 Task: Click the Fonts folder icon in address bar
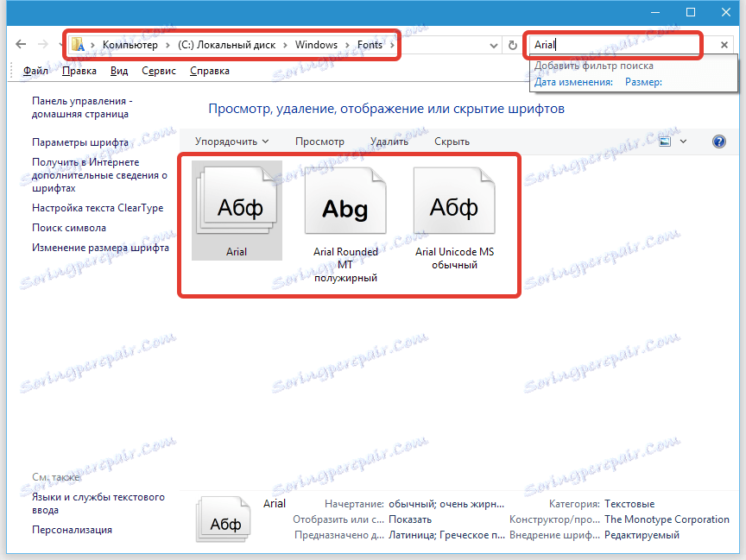(x=78, y=45)
